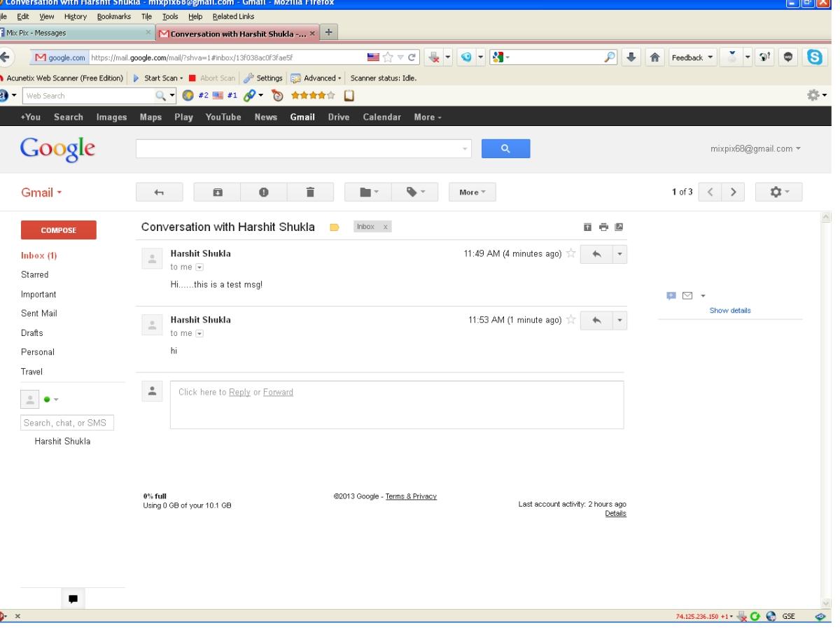The width and height of the screenshot is (840, 630).
Task: Archive the conversation with the archive icon
Action: (x=217, y=192)
